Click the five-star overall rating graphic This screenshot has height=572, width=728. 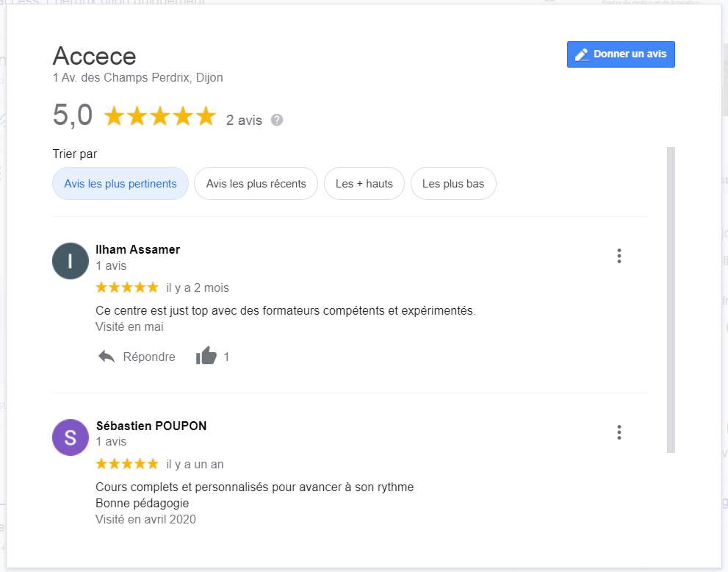pyautogui.click(x=159, y=116)
